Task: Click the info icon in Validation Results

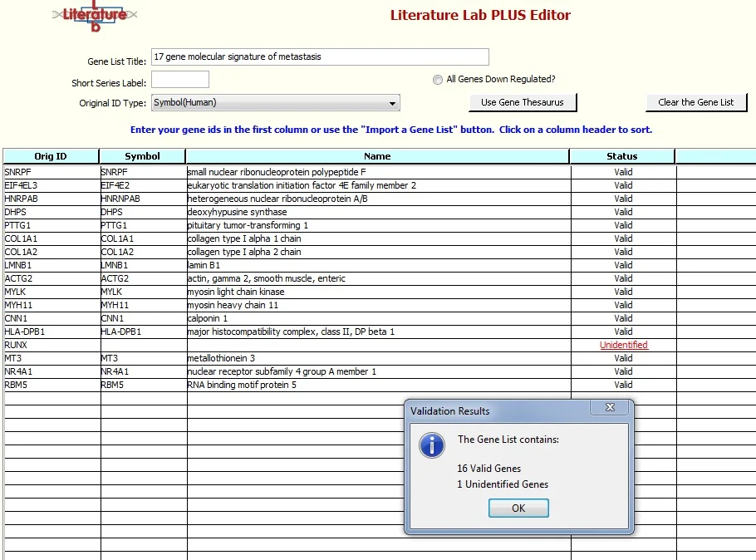Action: click(432, 445)
